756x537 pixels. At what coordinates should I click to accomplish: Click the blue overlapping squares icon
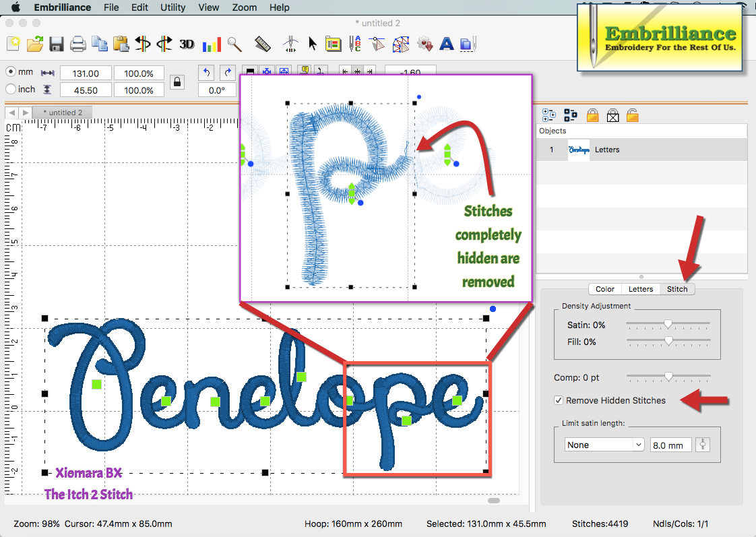468,44
